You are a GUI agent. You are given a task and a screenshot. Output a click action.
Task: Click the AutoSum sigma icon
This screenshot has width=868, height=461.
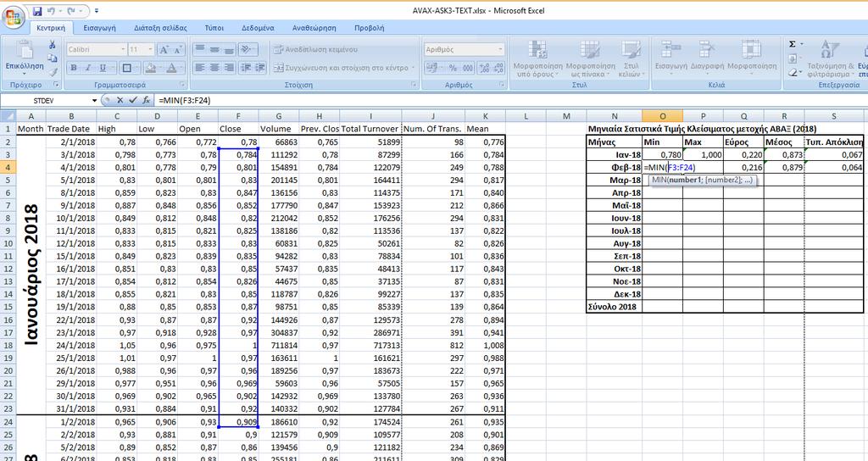click(793, 44)
